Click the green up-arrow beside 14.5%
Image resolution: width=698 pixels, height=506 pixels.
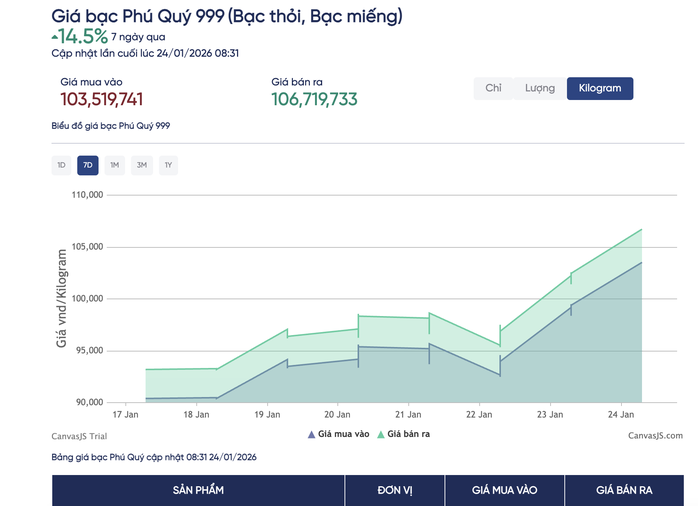click(x=54, y=33)
